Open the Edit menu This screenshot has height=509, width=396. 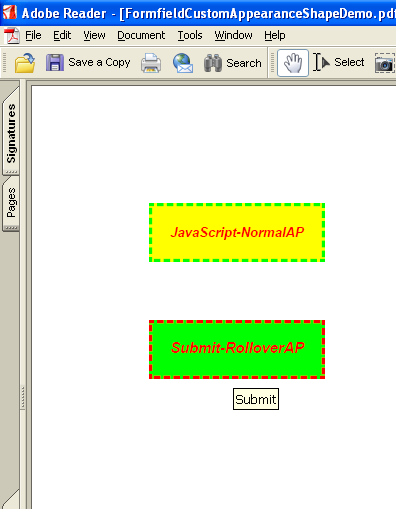pos(62,35)
